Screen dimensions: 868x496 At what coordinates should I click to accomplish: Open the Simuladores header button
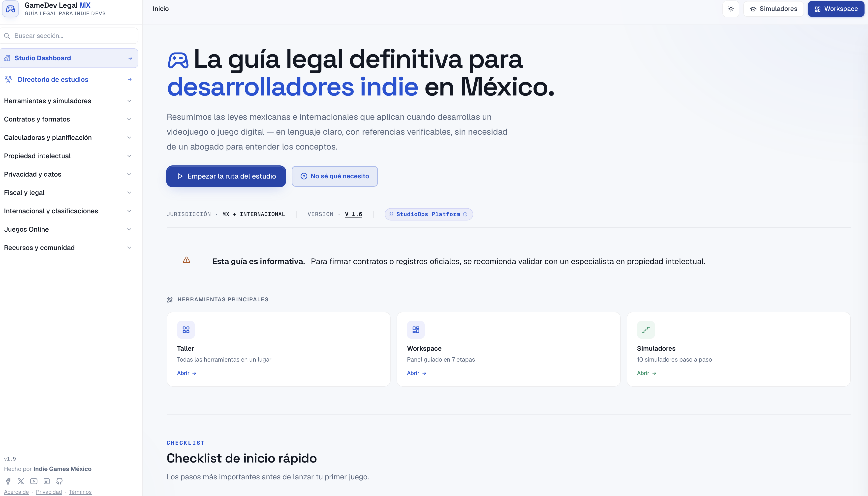(773, 9)
